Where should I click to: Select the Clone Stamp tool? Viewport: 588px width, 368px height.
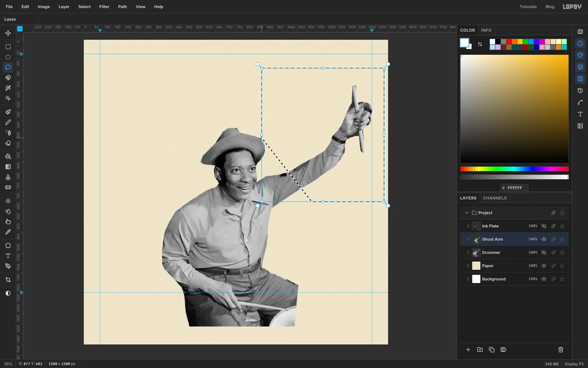(8, 177)
